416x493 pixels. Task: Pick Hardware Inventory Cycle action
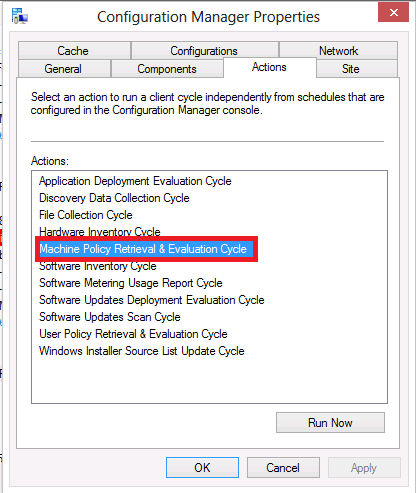coord(100,232)
